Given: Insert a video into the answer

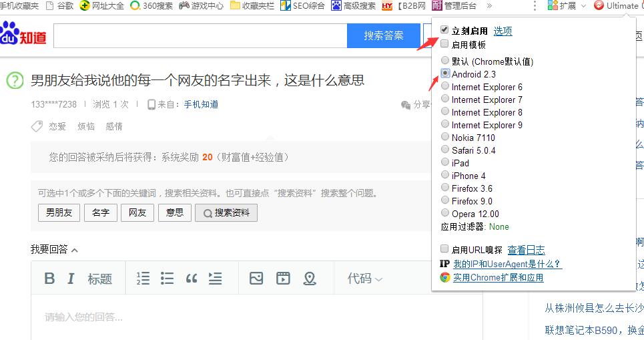Looking at the screenshot, I should click(x=283, y=279).
